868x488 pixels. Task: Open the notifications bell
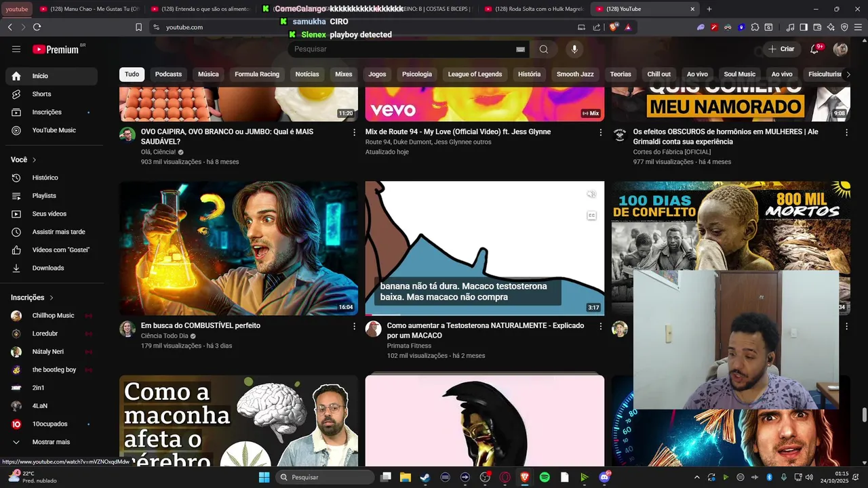[x=814, y=49]
